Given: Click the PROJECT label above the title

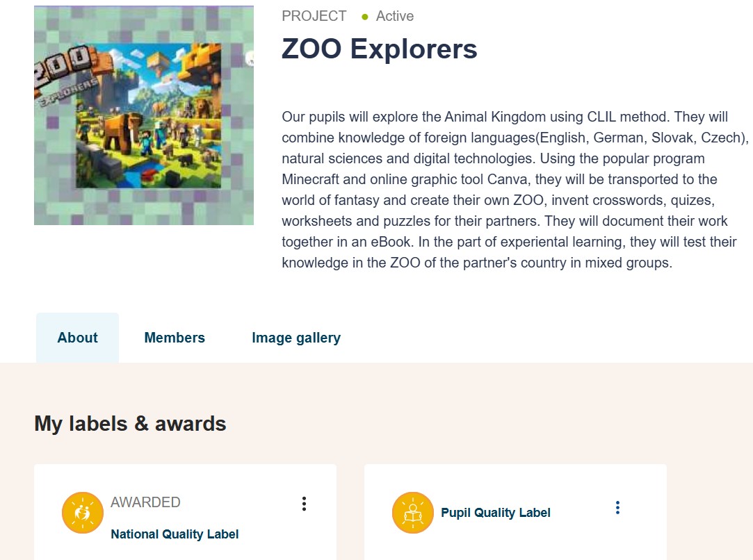Looking at the screenshot, I should point(314,16).
